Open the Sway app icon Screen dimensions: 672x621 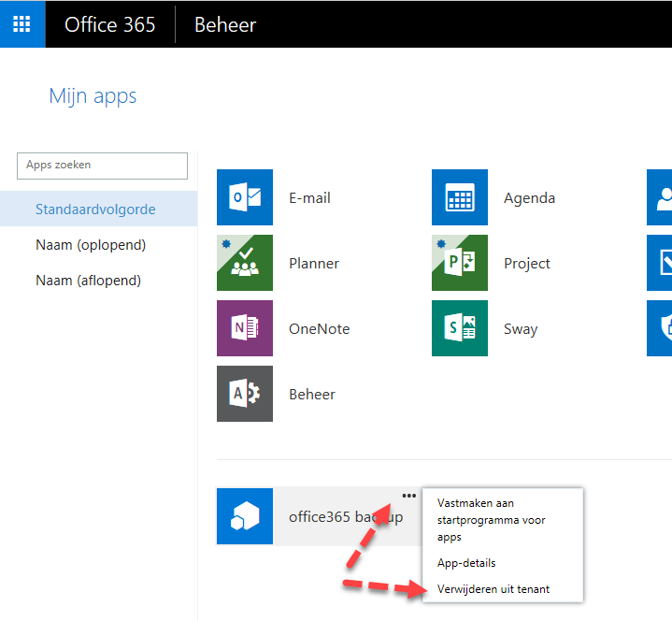(x=460, y=328)
